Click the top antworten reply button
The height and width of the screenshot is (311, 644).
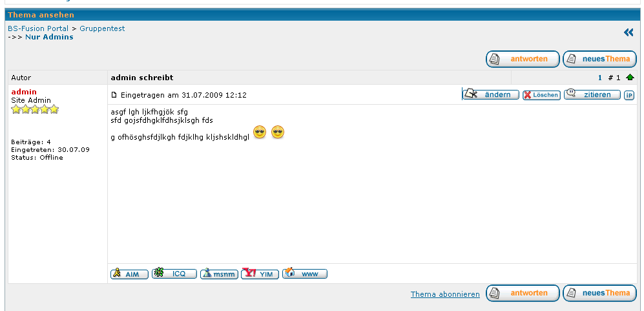coord(523,59)
